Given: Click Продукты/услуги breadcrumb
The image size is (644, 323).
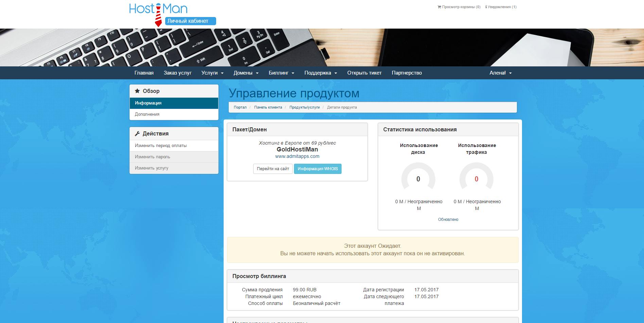Looking at the screenshot, I should [304, 107].
